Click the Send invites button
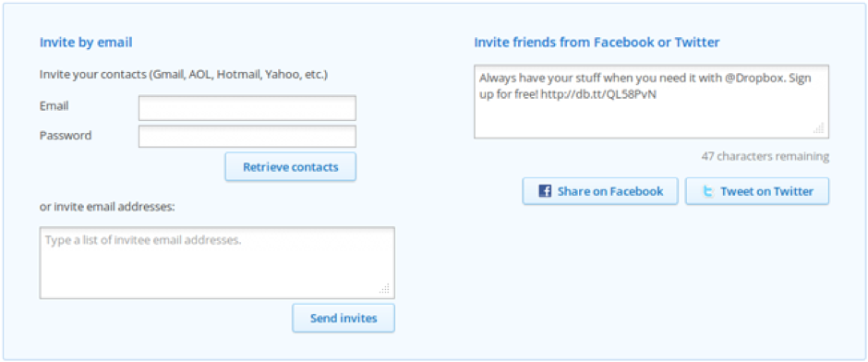This screenshot has height=362, width=868. pos(344,319)
